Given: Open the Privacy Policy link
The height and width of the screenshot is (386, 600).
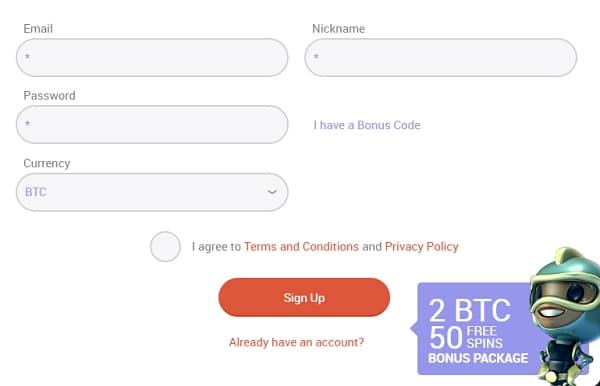Looking at the screenshot, I should 422,247.
